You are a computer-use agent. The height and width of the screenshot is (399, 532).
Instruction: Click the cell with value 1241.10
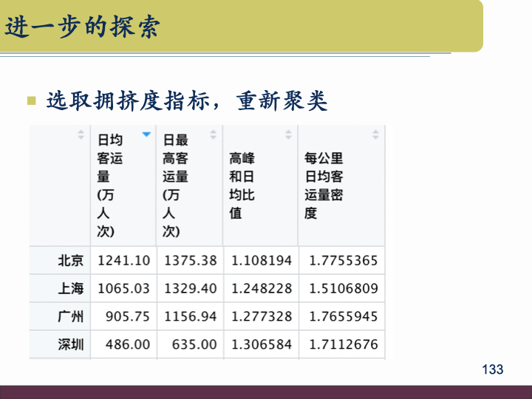pyautogui.click(x=123, y=260)
